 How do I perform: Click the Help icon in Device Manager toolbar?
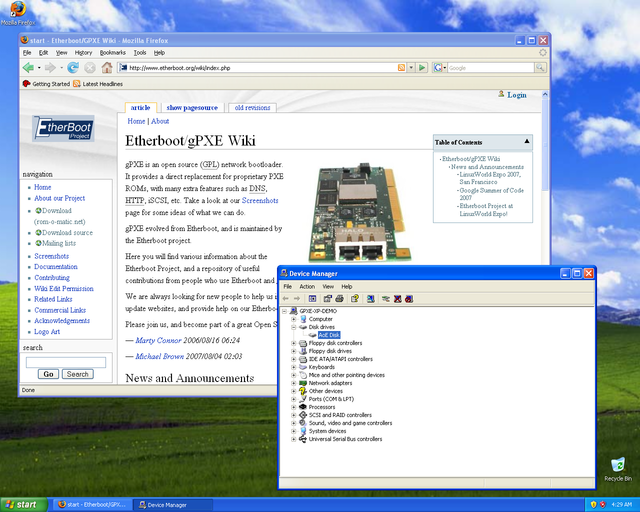tap(355, 299)
